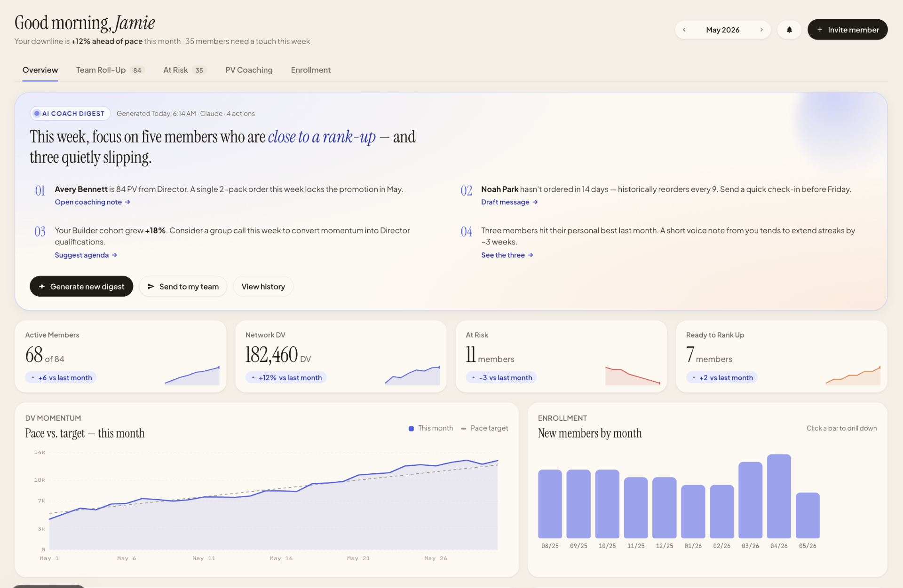
Task: Click the New members by month heading
Action: [x=590, y=433]
